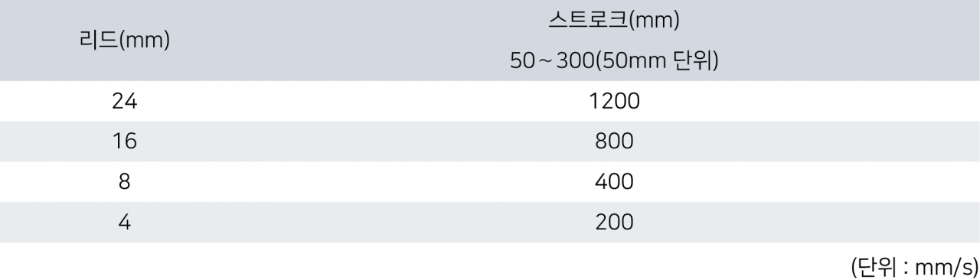This screenshot has height=280, width=980.
Task: Click the 1200 speed value
Action: click(x=615, y=101)
